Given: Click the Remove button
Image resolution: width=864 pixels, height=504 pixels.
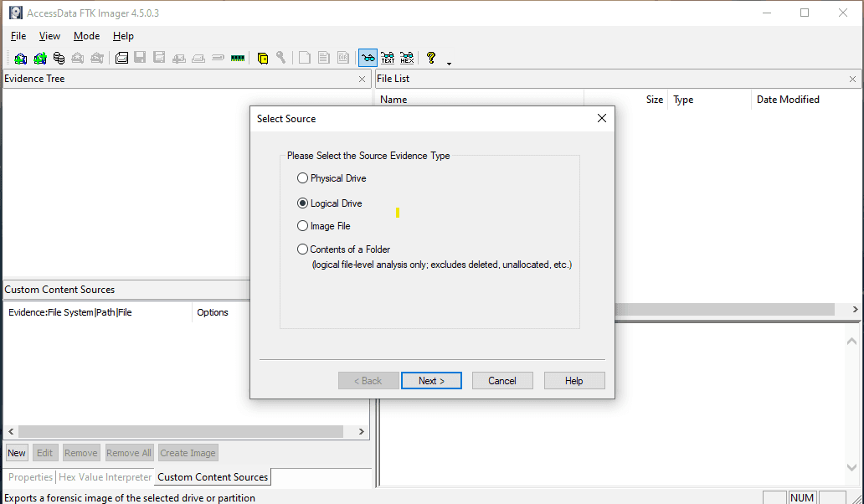Looking at the screenshot, I should [x=81, y=453].
